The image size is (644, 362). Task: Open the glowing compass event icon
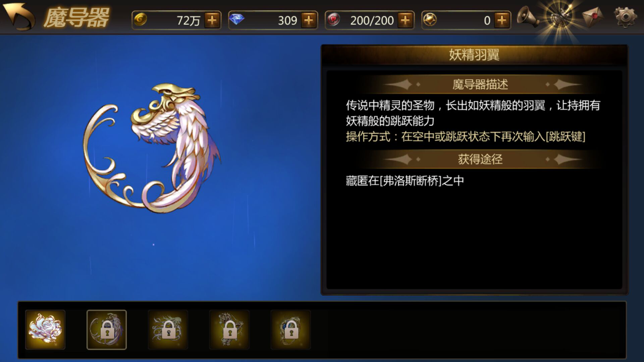point(559,17)
